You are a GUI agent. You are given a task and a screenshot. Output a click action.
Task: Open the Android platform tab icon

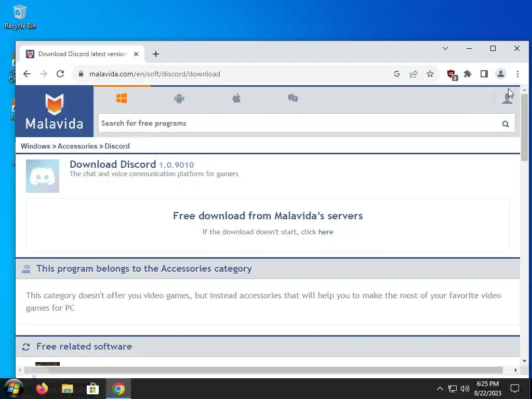(179, 99)
